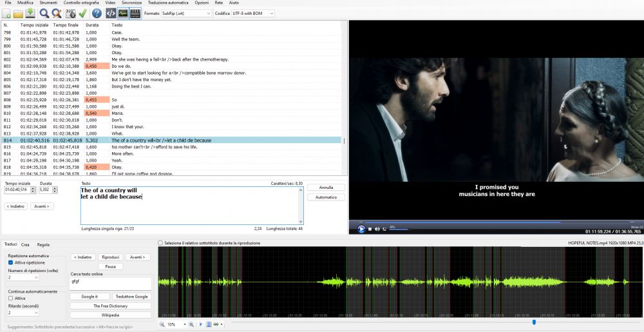Open the Strumenti menu
The height and width of the screenshot is (332, 644).
pos(48,3)
